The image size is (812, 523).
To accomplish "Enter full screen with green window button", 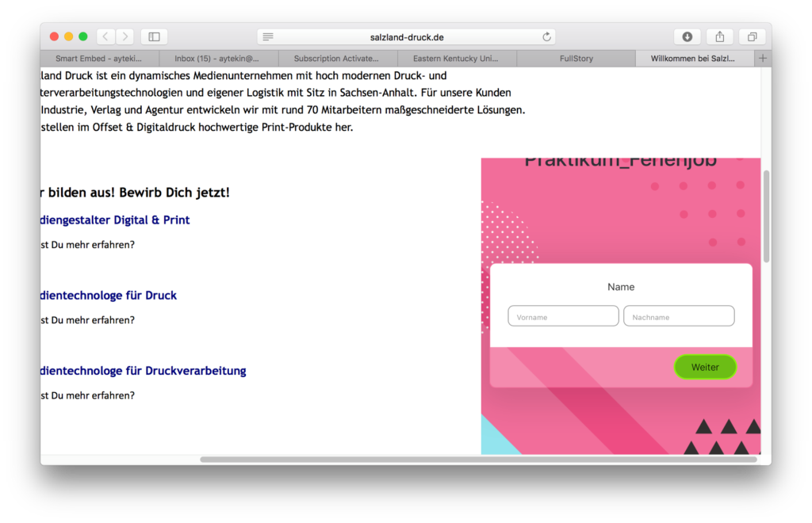I will 82,36.
